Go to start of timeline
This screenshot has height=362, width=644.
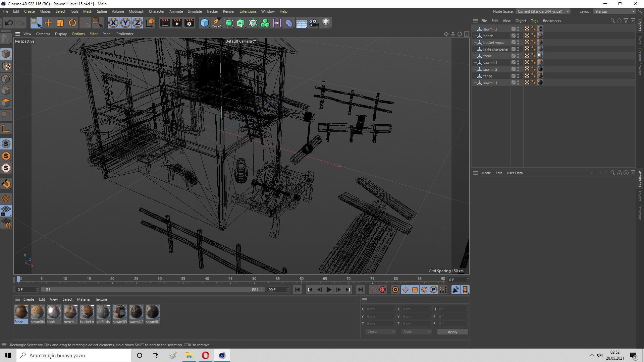[297, 290]
